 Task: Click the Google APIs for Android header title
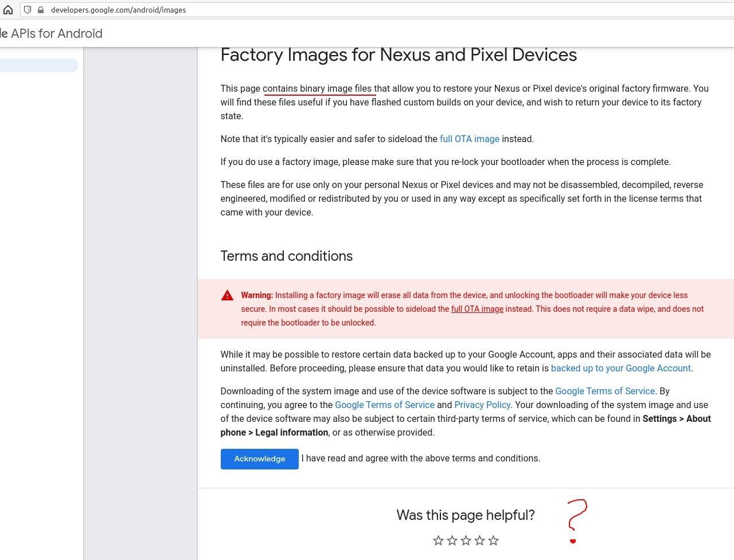click(51, 33)
